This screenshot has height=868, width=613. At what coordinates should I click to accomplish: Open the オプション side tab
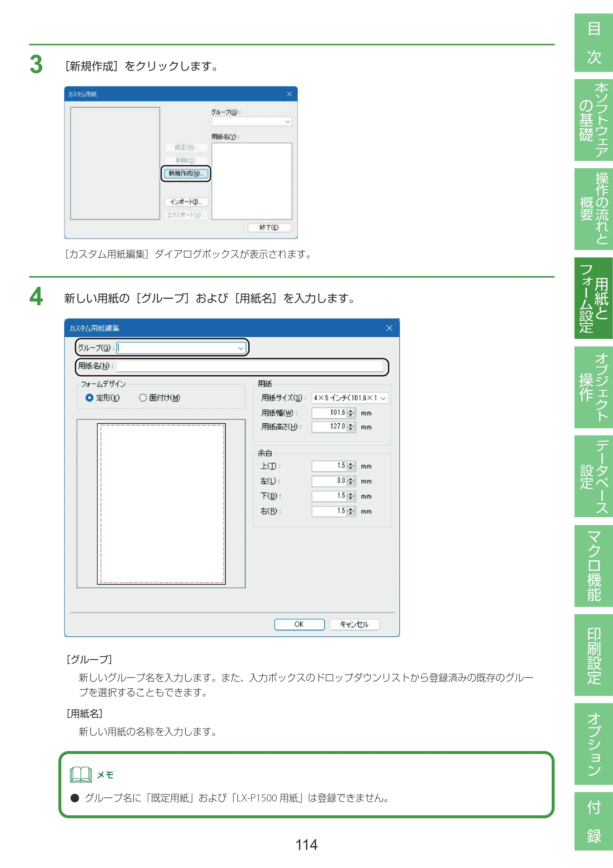[x=593, y=744]
